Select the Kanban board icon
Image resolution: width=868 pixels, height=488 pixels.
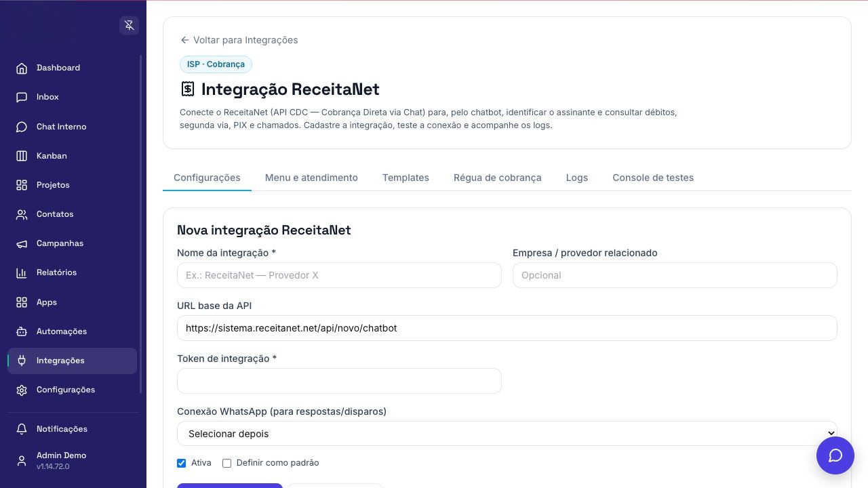tap(22, 156)
